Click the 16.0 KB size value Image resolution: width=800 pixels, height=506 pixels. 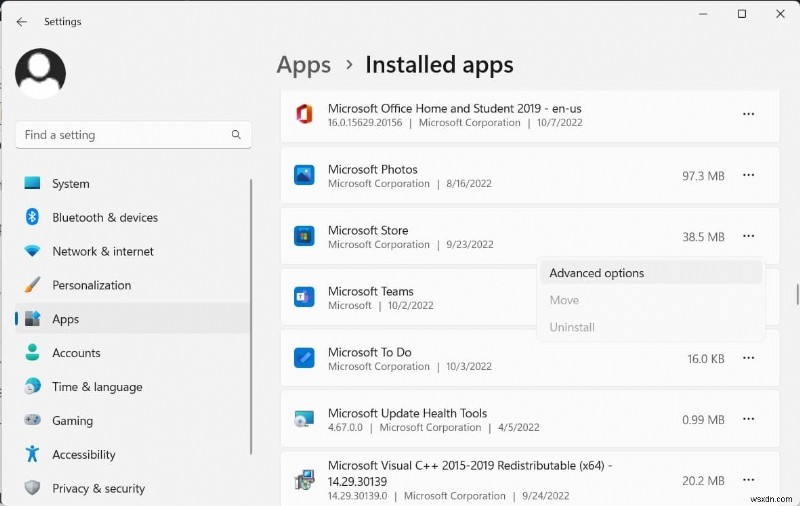pos(706,359)
